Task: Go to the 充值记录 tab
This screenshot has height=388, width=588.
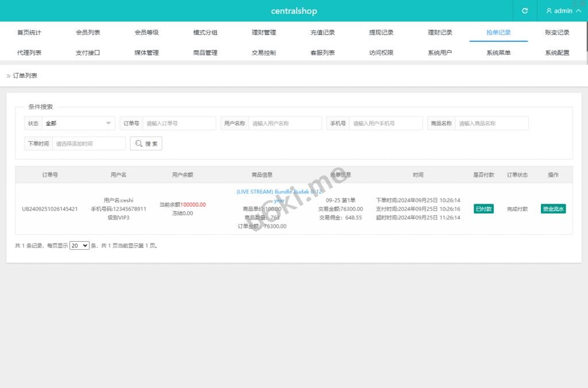Action: point(322,33)
